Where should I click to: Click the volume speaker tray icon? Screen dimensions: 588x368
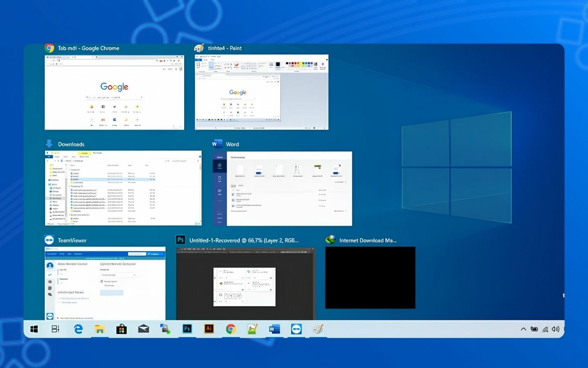click(555, 329)
